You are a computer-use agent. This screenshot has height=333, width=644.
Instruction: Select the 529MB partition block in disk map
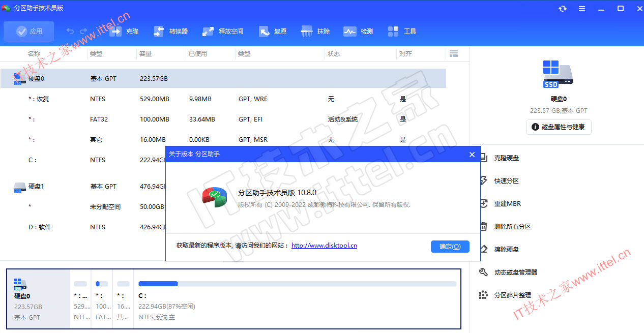pyautogui.click(x=80, y=298)
